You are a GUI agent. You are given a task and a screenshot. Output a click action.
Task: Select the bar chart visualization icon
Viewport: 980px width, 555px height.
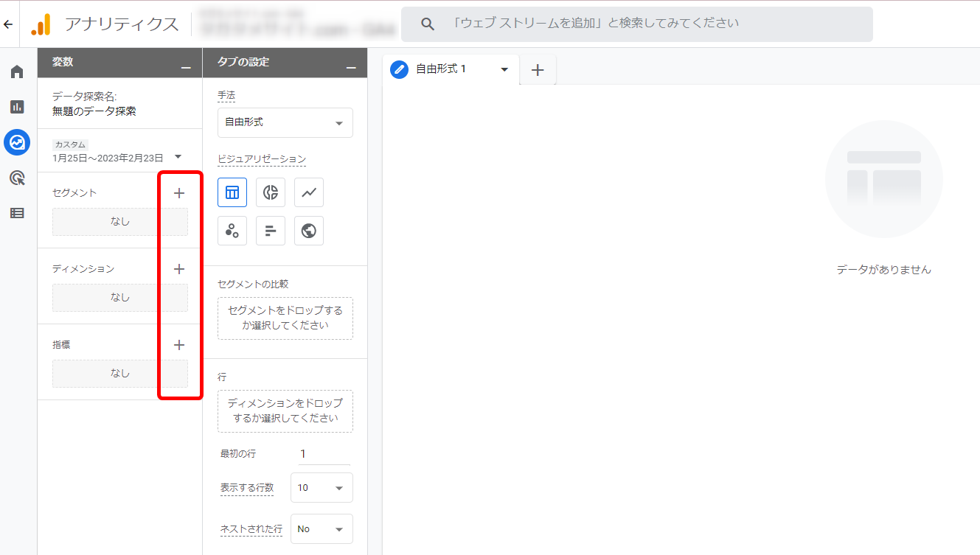point(271,231)
